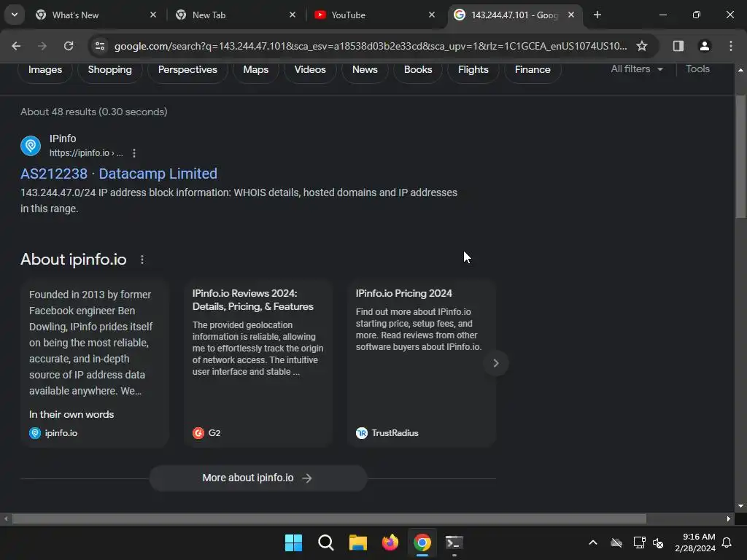Open Windows taskbar search
Image resolution: width=747 pixels, height=560 pixels.
click(326, 542)
